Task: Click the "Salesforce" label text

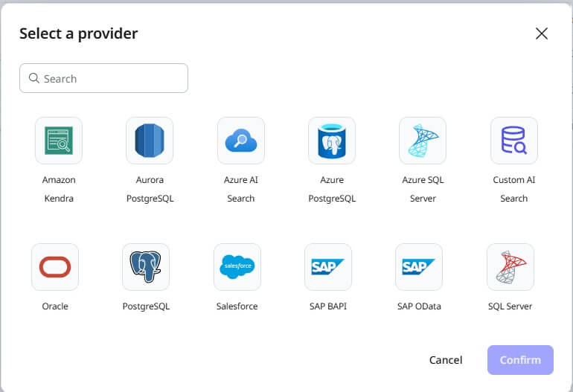Action: pyautogui.click(x=237, y=306)
